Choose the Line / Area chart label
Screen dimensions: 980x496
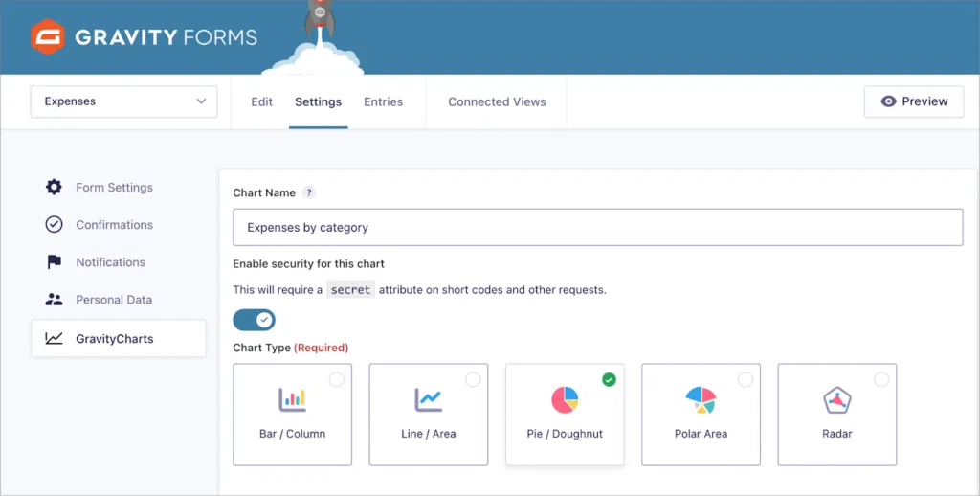pyautogui.click(x=428, y=434)
